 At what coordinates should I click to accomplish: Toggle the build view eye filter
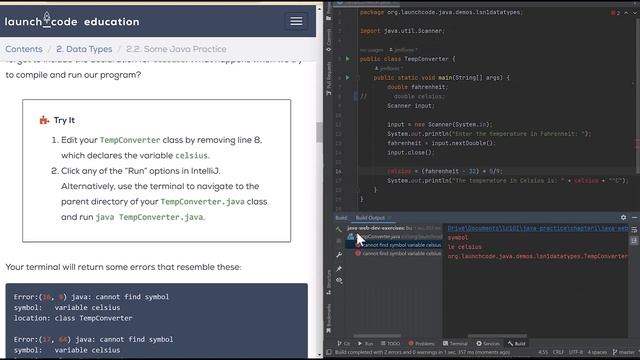pyautogui.click(x=339, y=280)
